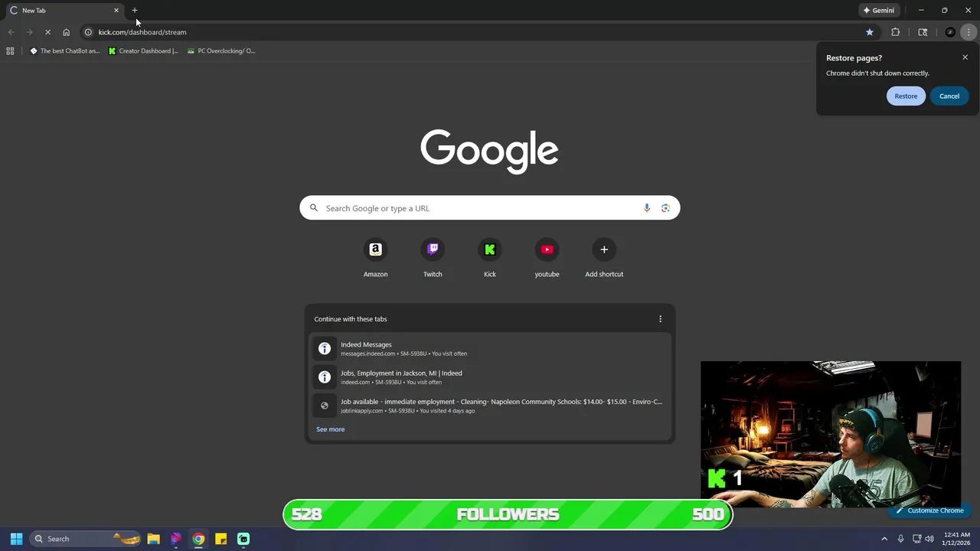
Task: Open the clock showing 12:41 AM
Action: tap(957, 539)
